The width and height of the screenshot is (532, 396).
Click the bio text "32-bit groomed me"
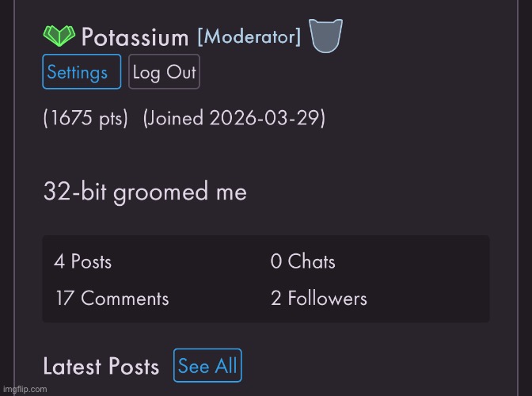click(x=145, y=192)
